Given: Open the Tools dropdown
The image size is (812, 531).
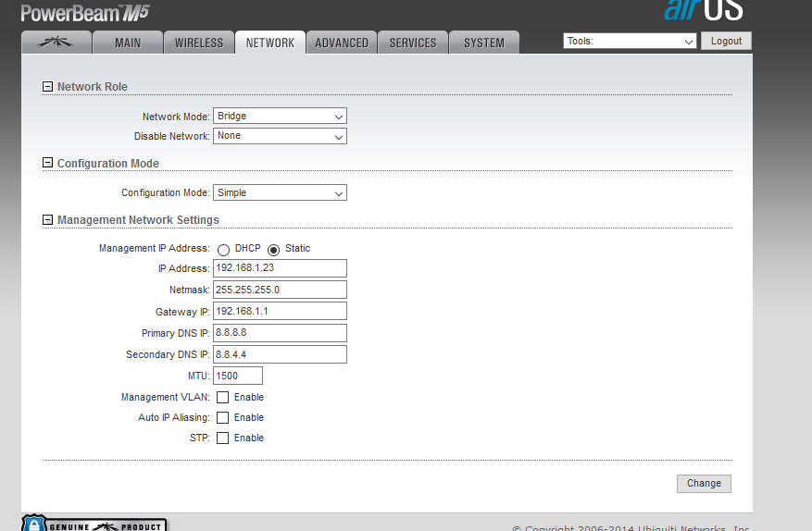Looking at the screenshot, I should point(630,41).
